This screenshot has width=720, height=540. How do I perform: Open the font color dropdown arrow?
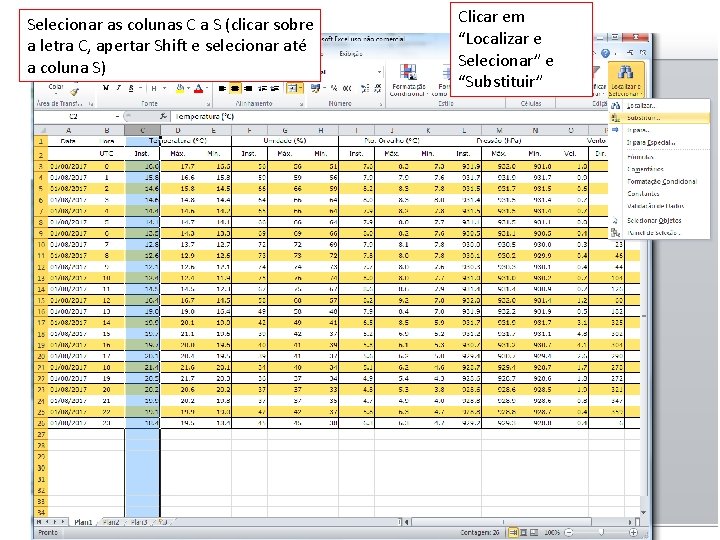[207, 88]
